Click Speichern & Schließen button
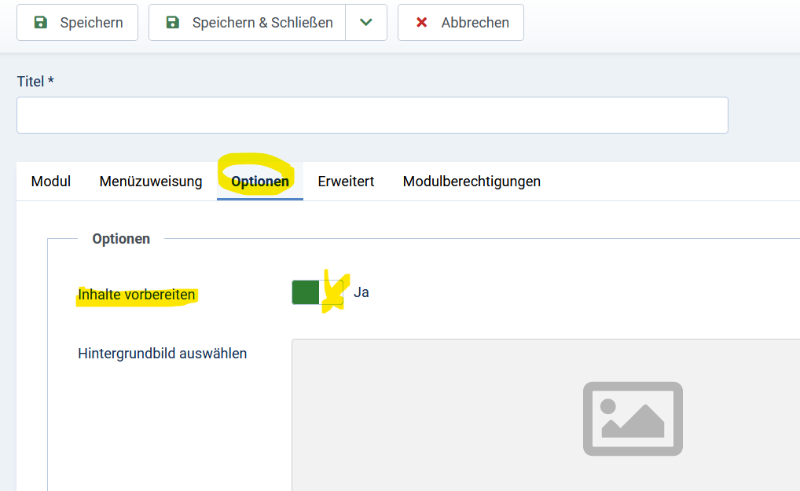Viewport: 800px width, 491px height. 247,22
